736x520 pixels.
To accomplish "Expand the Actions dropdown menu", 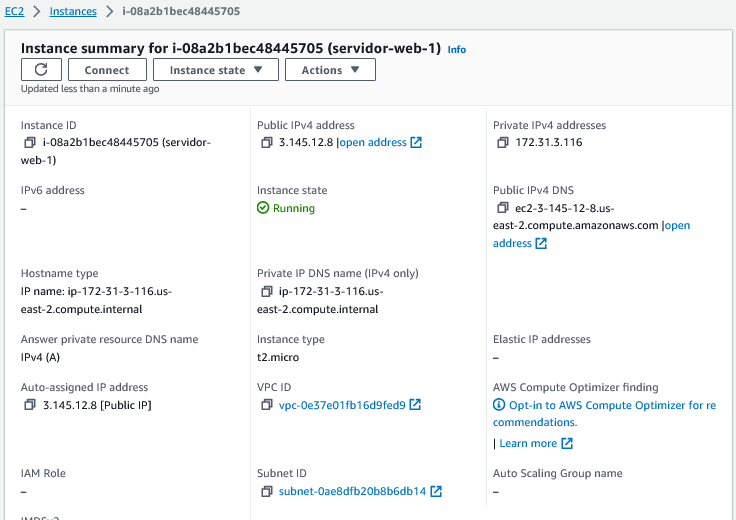I will [x=330, y=70].
